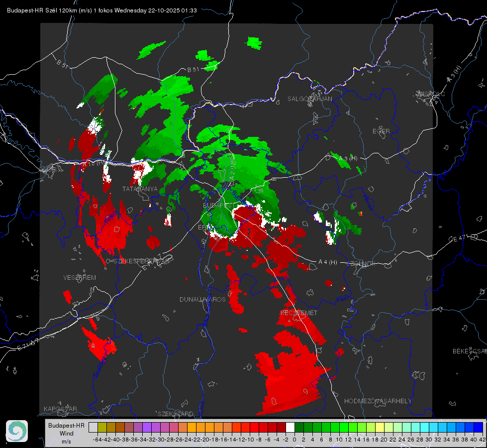Screen dimensions: 487x448
Task: Click the 'A 4 (H)' road label
Action: pyautogui.click(x=328, y=262)
